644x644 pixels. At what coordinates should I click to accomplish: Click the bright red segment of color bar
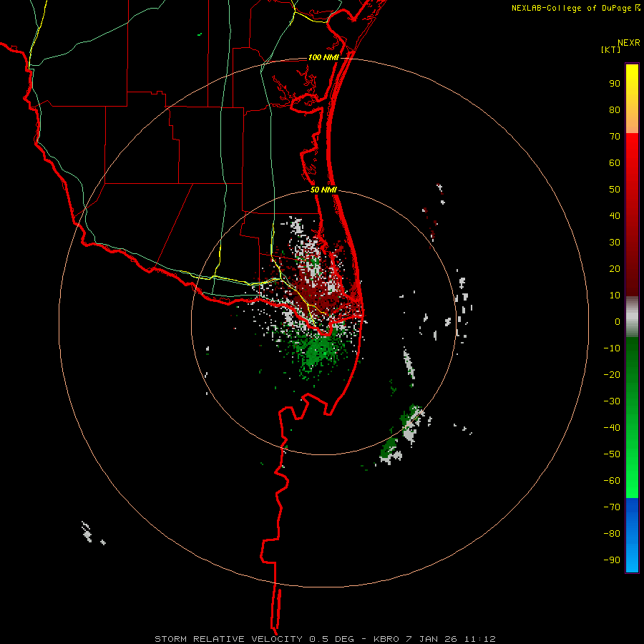click(632, 215)
